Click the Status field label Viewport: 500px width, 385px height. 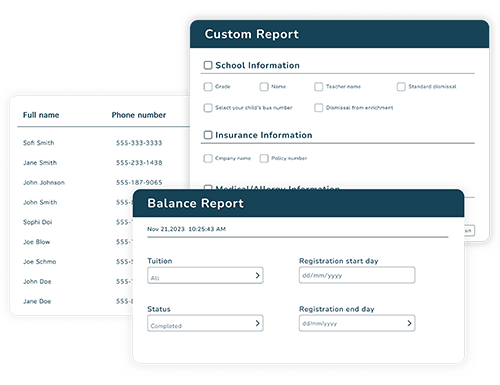point(159,309)
